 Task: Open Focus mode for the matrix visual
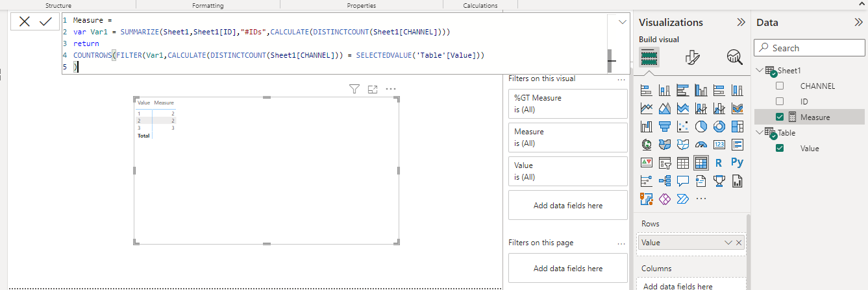[373, 90]
